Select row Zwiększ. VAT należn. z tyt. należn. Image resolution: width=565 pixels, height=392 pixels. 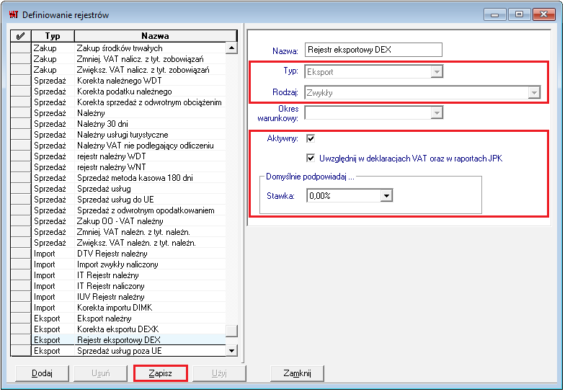tap(118, 242)
